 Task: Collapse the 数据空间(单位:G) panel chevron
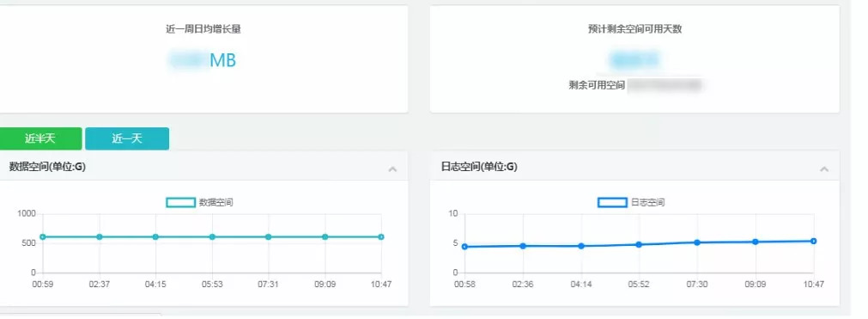[392, 169]
